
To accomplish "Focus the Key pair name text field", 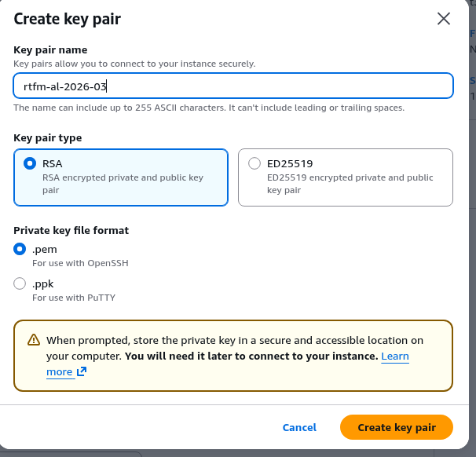I will 233,86.
